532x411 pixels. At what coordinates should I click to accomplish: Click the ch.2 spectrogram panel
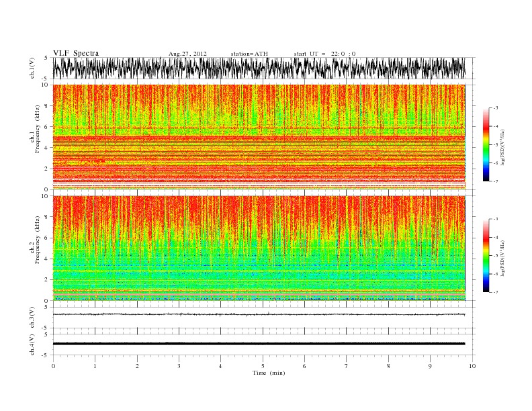259,248
